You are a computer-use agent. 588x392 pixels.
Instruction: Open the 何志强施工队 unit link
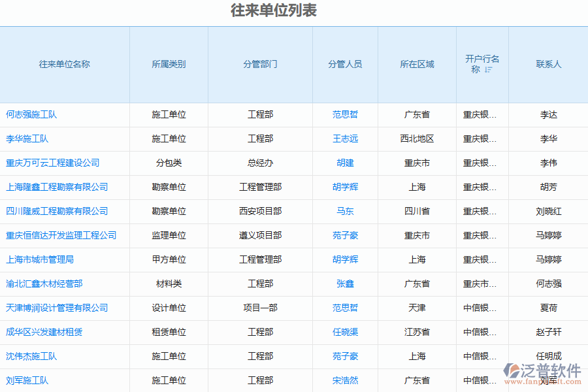click(31, 114)
